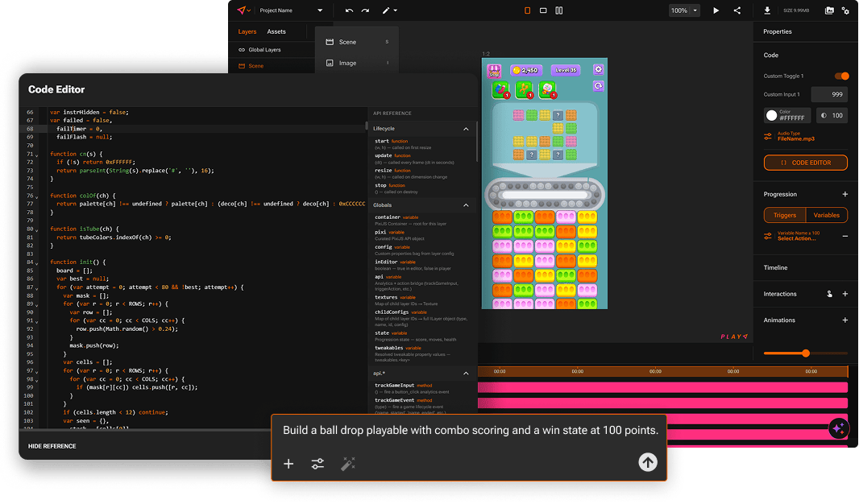Click HIDE REFERENCE in code editor
Image resolution: width=859 pixels, height=504 pixels.
click(52, 447)
